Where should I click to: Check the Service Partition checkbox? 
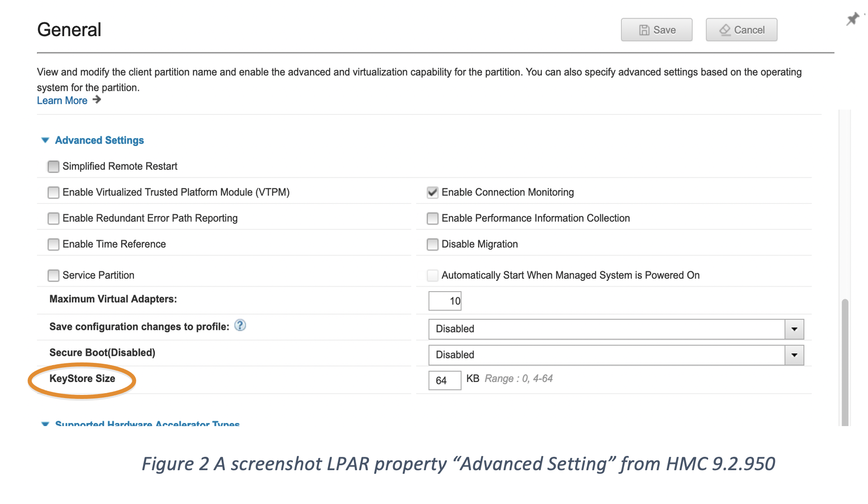(53, 276)
